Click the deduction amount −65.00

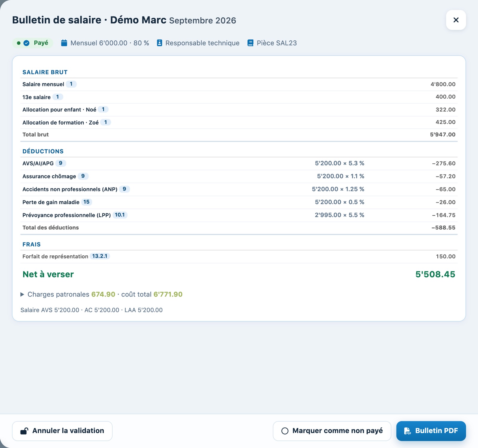point(445,189)
